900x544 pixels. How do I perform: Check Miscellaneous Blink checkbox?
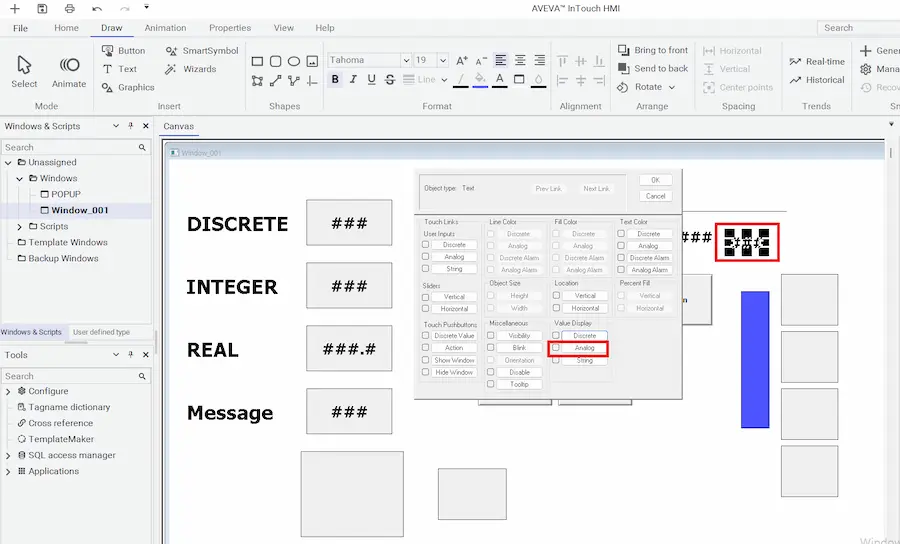coord(491,348)
